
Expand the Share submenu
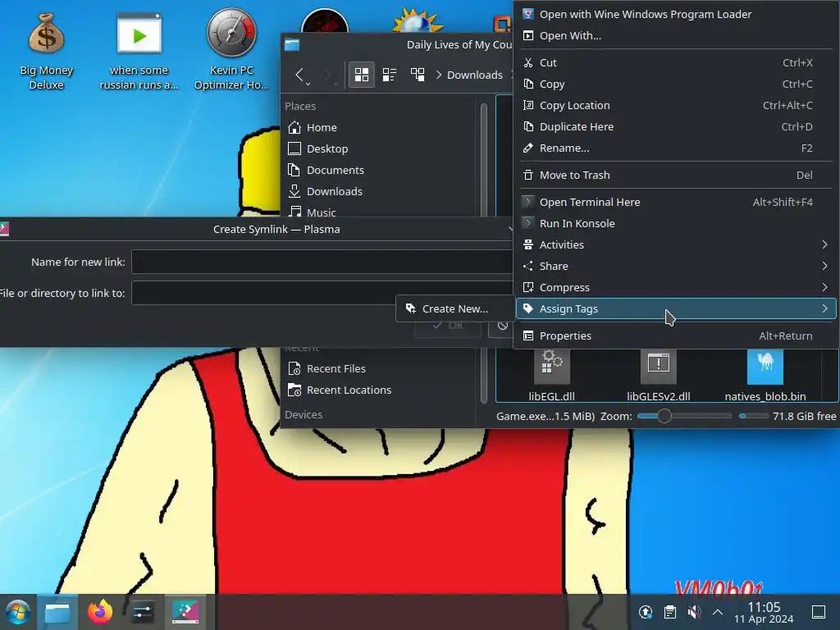676,267
